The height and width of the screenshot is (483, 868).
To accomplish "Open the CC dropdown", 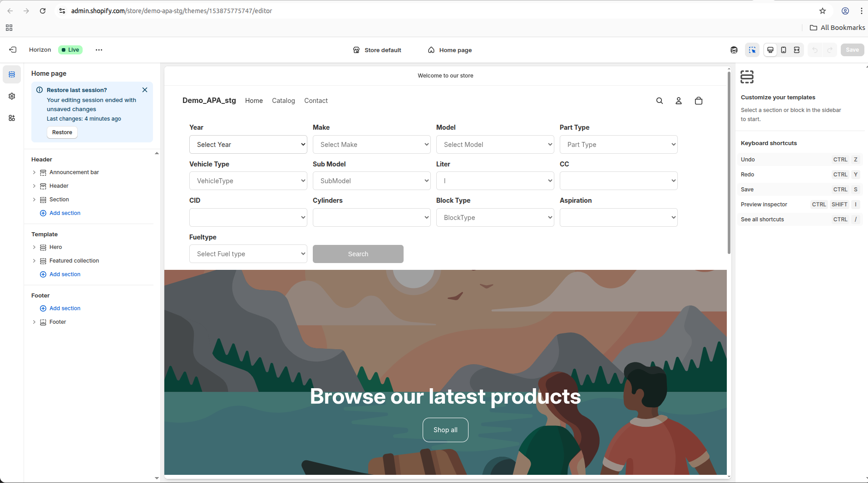I will 619,181.
